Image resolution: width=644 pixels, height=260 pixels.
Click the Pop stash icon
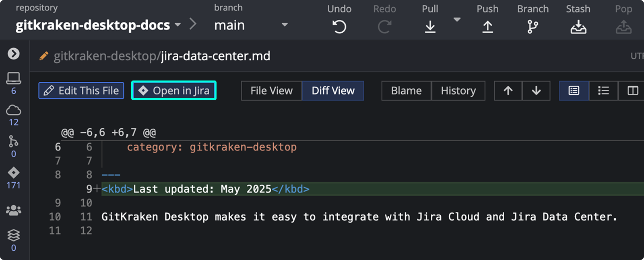click(623, 27)
